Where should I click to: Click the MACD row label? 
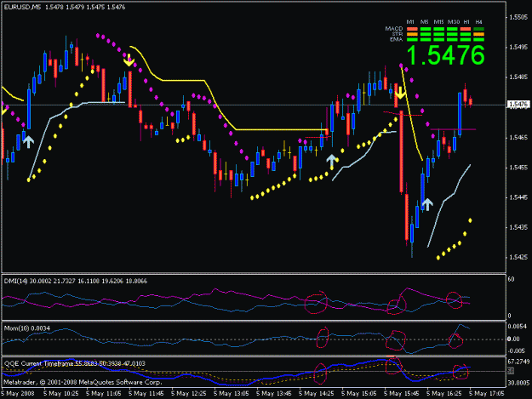point(394,29)
